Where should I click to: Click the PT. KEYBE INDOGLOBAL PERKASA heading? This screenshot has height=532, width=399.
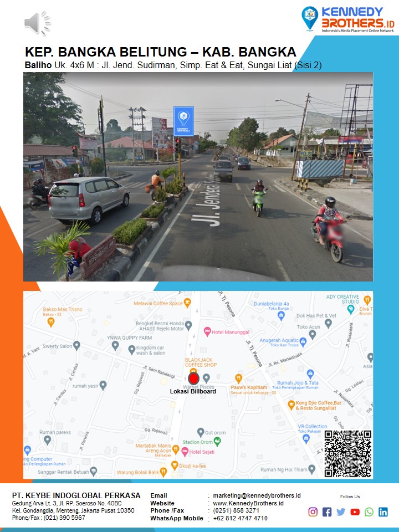tap(76, 495)
